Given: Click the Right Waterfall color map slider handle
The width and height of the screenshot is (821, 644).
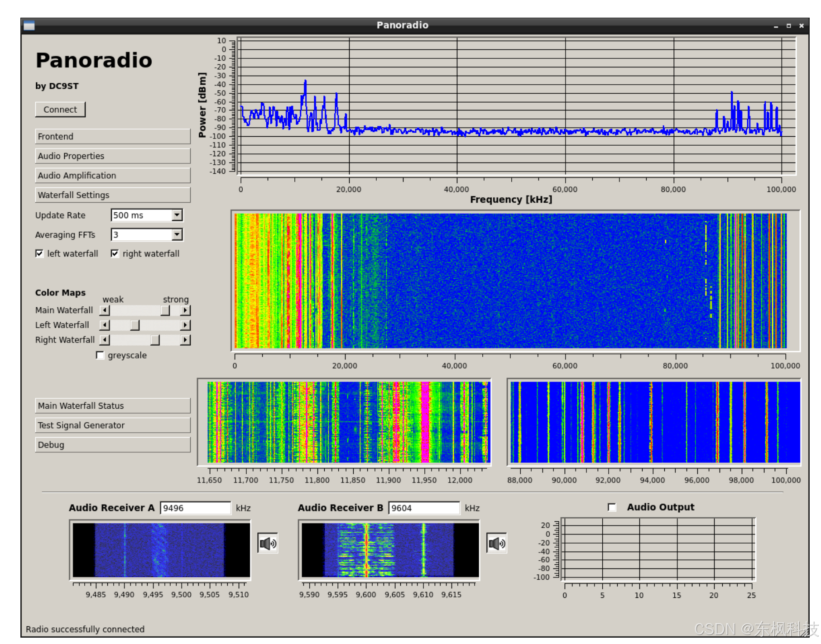Looking at the screenshot, I should 155,340.
